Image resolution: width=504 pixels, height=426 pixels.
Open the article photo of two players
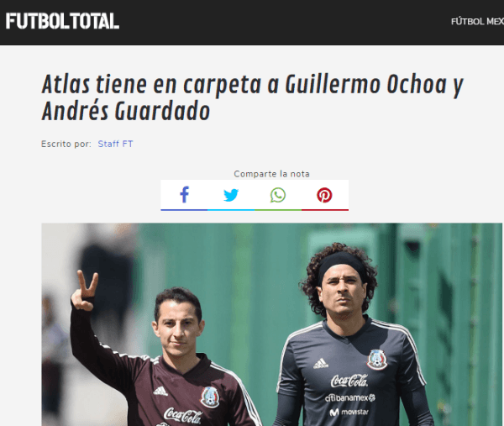[271, 324]
